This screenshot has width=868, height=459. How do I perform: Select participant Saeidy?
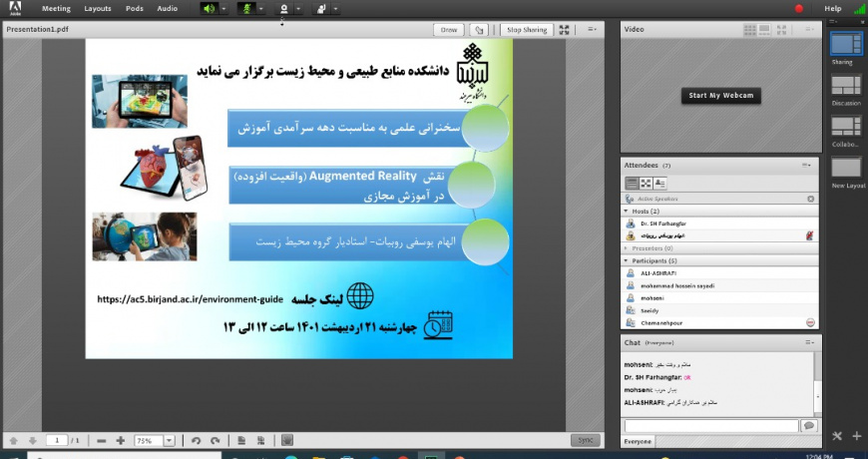(x=719, y=310)
